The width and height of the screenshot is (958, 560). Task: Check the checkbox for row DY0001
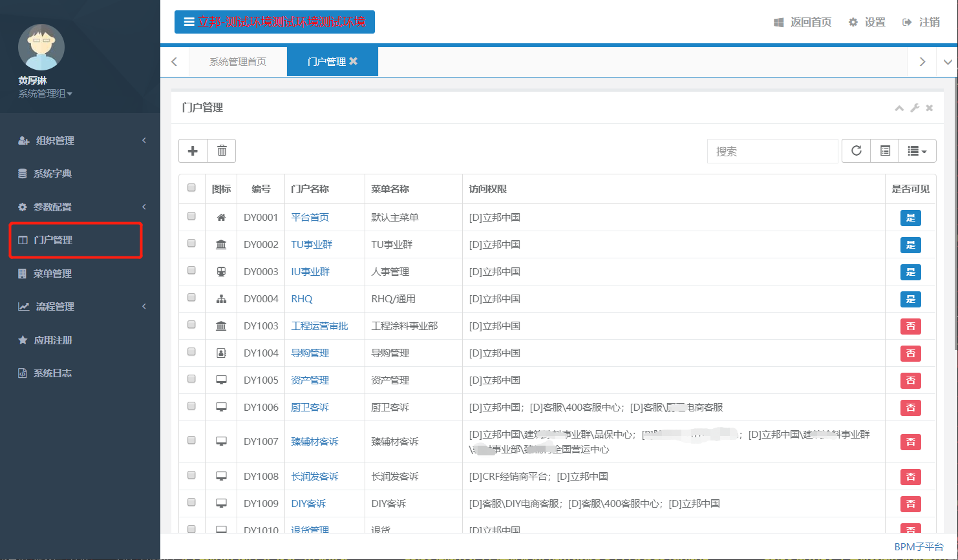pyautogui.click(x=191, y=216)
